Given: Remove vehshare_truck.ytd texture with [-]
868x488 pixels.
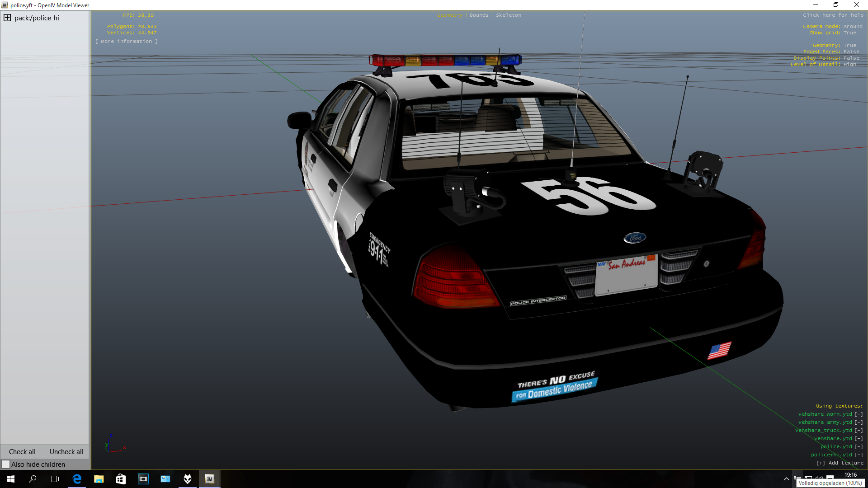Looking at the screenshot, I should coord(858,430).
